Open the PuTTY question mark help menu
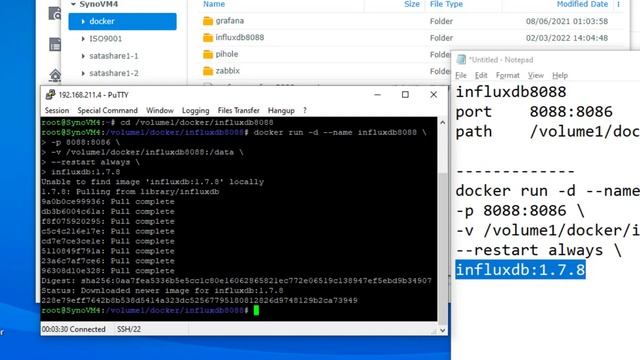640x360 pixels. point(304,111)
